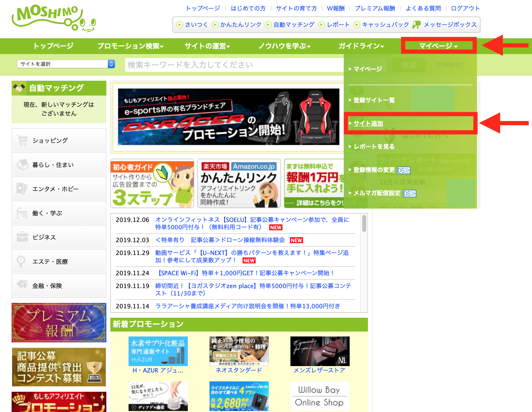Click the MOSHIMO logo
The image size is (532, 412).
point(54,19)
